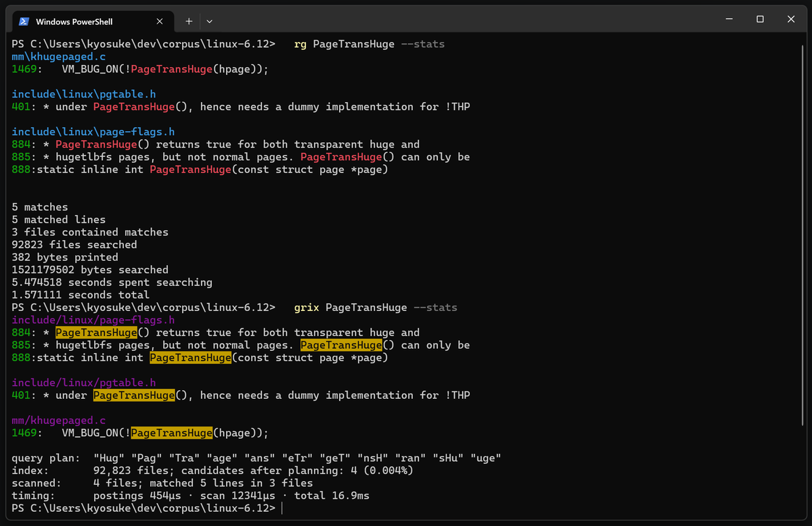Screen dimensions: 812x526
Task: Click the "uge" trigram in query plan
Action: coord(485,458)
